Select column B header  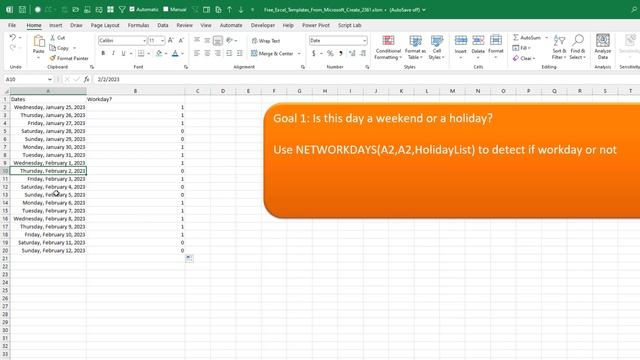click(136, 91)
